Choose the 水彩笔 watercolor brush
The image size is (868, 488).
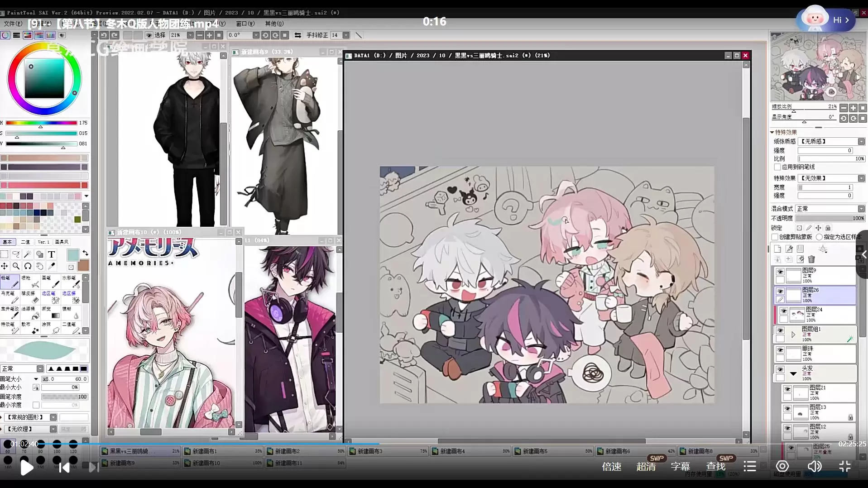tap(71, 282)
